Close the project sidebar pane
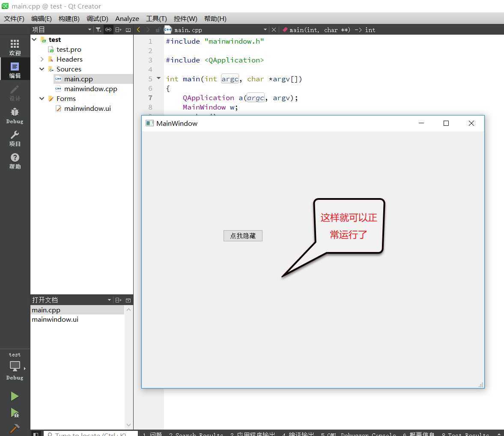Image resolution: width=504 pixels, height=436 pixels. click(x=128, y=30)
